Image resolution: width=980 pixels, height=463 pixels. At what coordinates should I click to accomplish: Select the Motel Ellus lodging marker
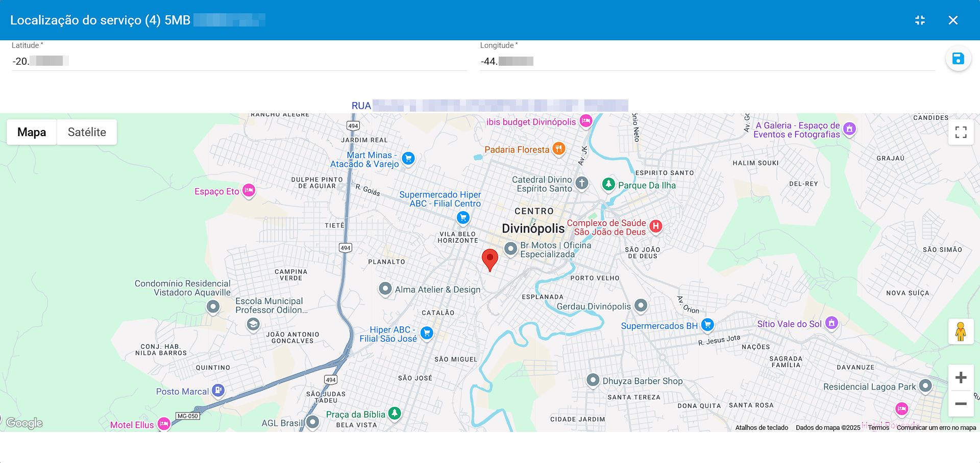pyautogui.click(x=163, y=424)
